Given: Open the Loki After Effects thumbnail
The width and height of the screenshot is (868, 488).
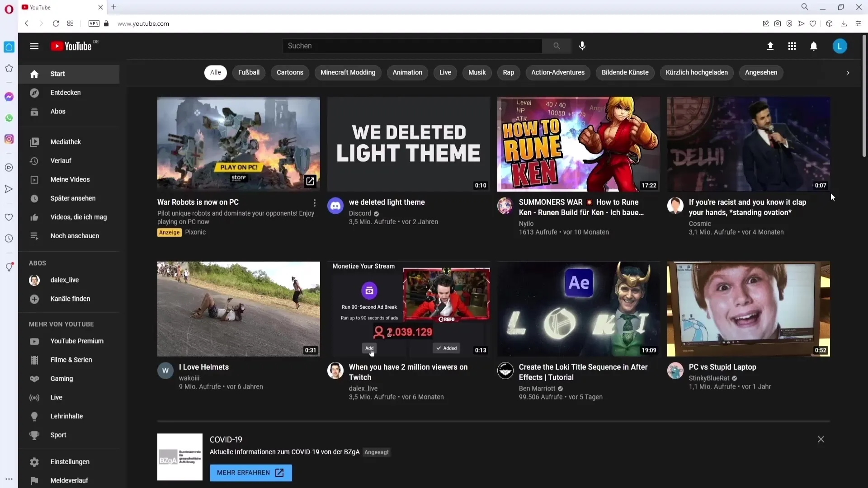Looking at the screenshot, I should click(579, 309).
